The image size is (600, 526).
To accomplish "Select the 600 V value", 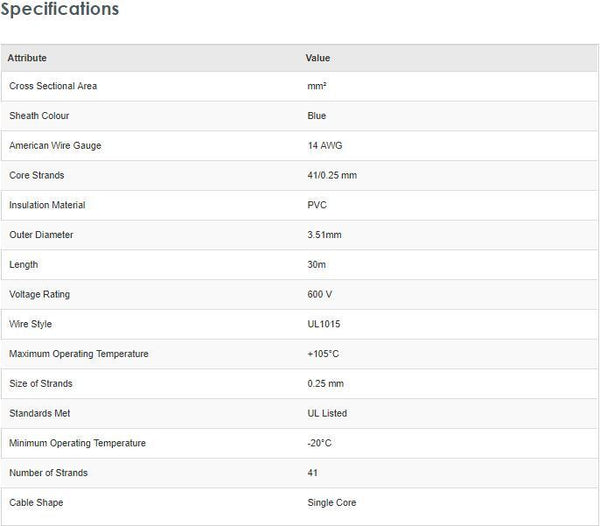I will 321,295.
